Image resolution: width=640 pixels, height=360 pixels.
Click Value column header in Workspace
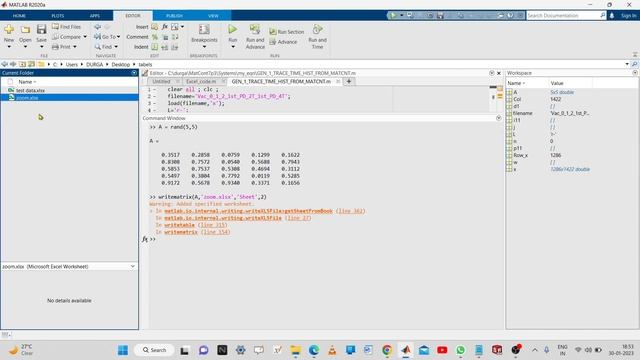pos(557,83)
